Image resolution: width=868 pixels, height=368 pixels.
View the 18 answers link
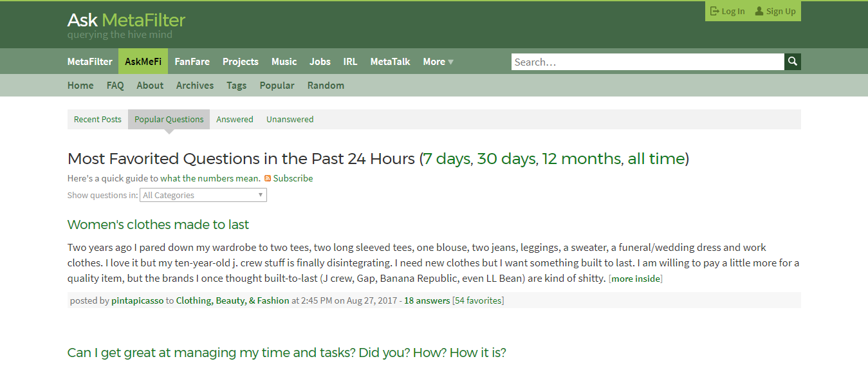point(427,300)
